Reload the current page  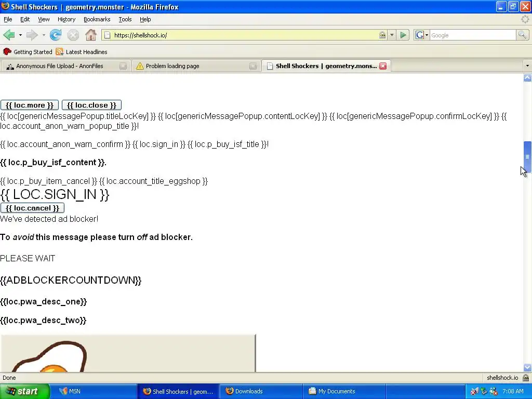[56, 35]
